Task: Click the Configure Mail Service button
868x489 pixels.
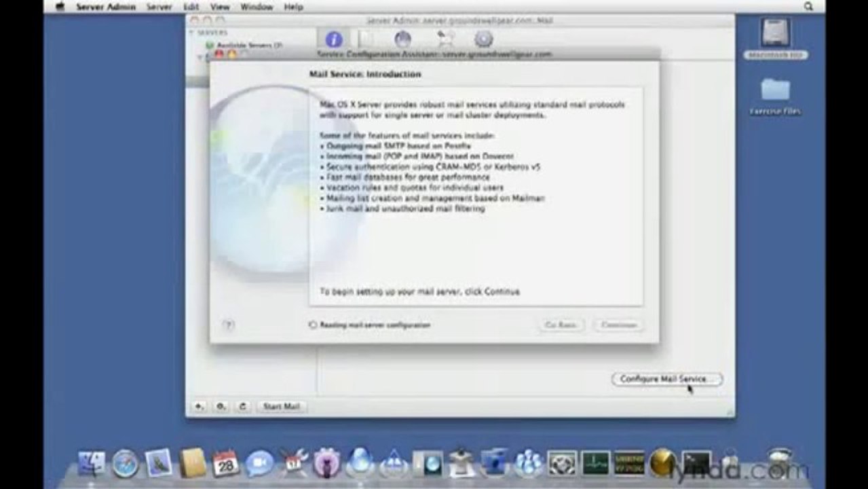Action: click(x=666, y=379)
